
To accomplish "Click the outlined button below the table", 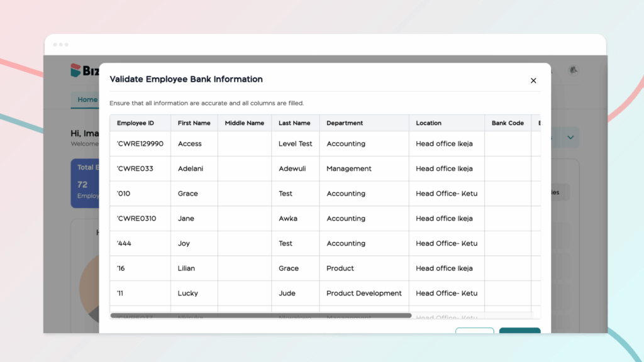I will point(474,331).
